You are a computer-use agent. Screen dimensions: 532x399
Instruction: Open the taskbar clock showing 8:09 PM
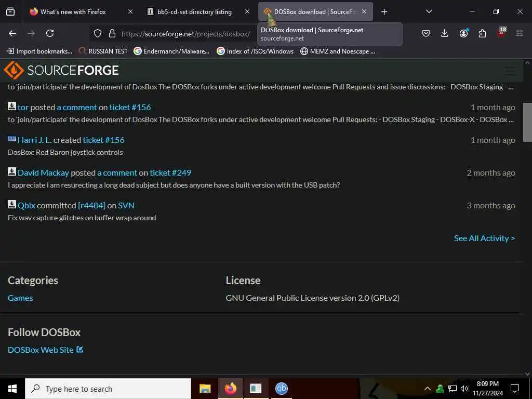pyautogui.click(x=487, y=389)
